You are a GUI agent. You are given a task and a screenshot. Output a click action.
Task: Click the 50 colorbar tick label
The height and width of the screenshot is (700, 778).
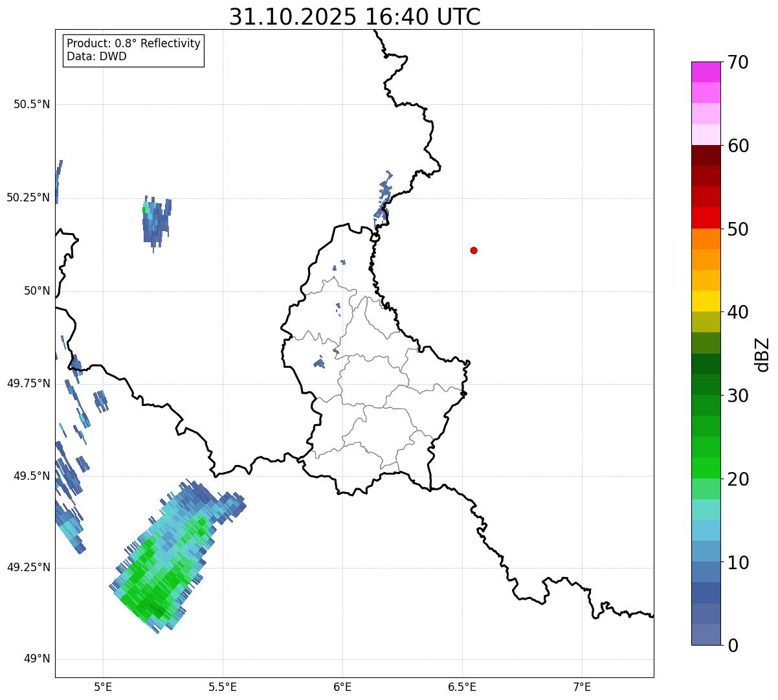(739, 230)
